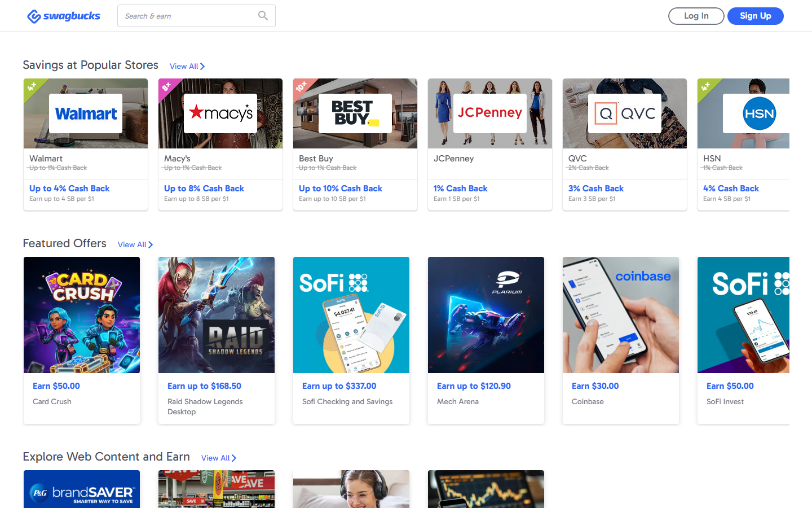Select 4% Cash Back at HSN
This screenshot has width=812, height=508.
tap(731, 189)
